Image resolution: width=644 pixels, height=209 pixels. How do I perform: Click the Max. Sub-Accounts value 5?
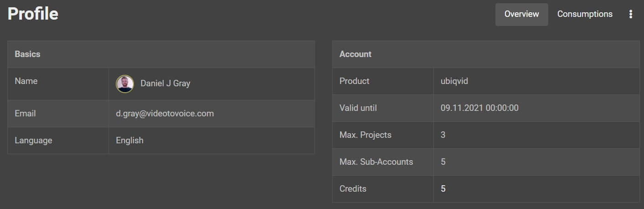coord(443,162)
